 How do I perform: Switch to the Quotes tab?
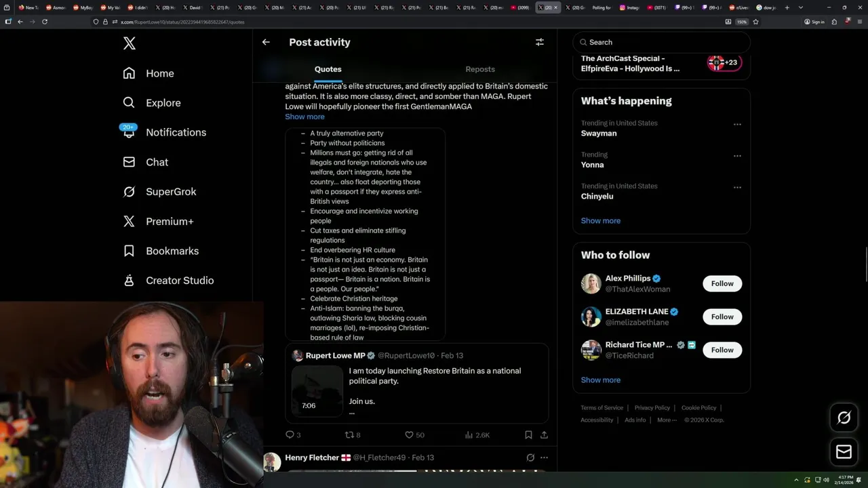pyautogui.click(x=328, y=69)
